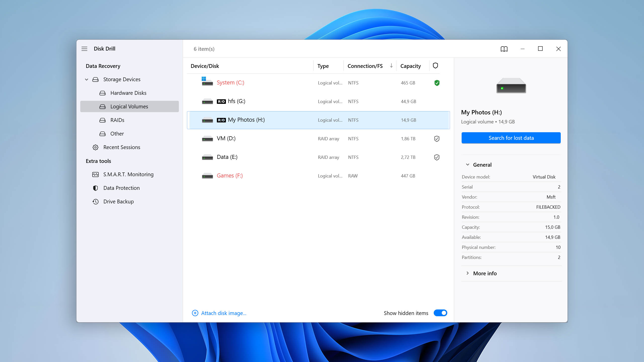Screen dimensions: 644x362
Task: Select the System (C:) volume row
Action: click(318, 83)
